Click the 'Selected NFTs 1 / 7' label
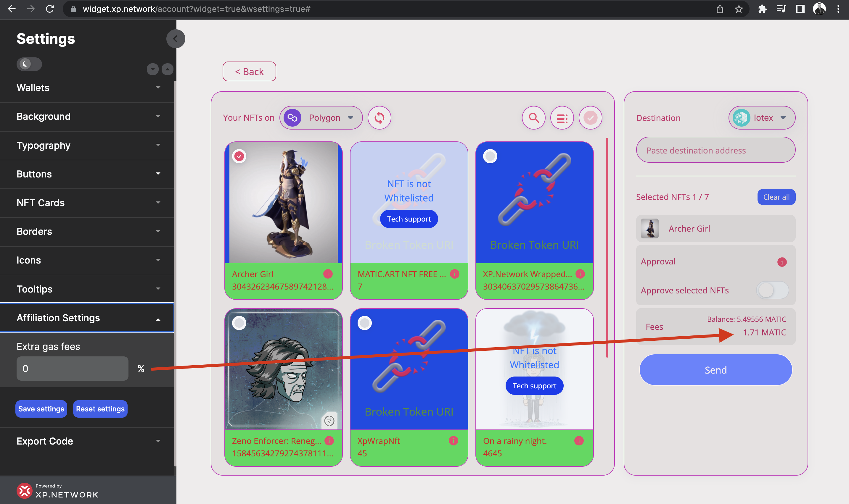The image size is (849, 504). [x=672, y=197]
